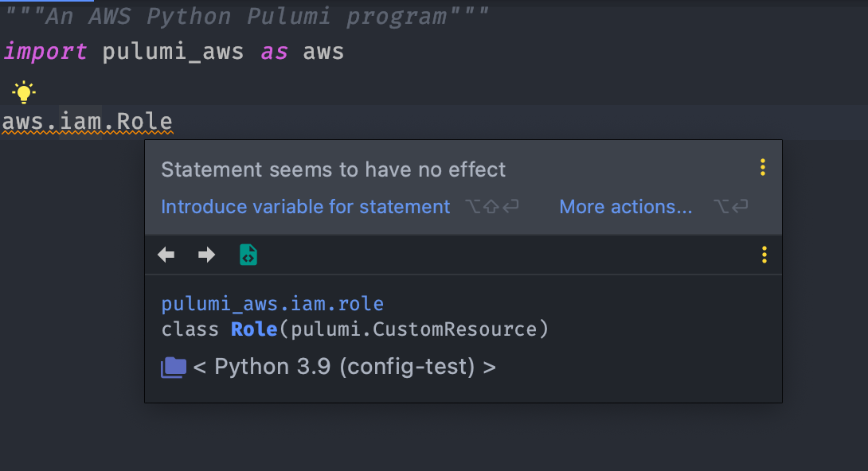Click the aws alias after the as keyword
Viewport: 868px width, 471px height.
(x=323, y=52)
